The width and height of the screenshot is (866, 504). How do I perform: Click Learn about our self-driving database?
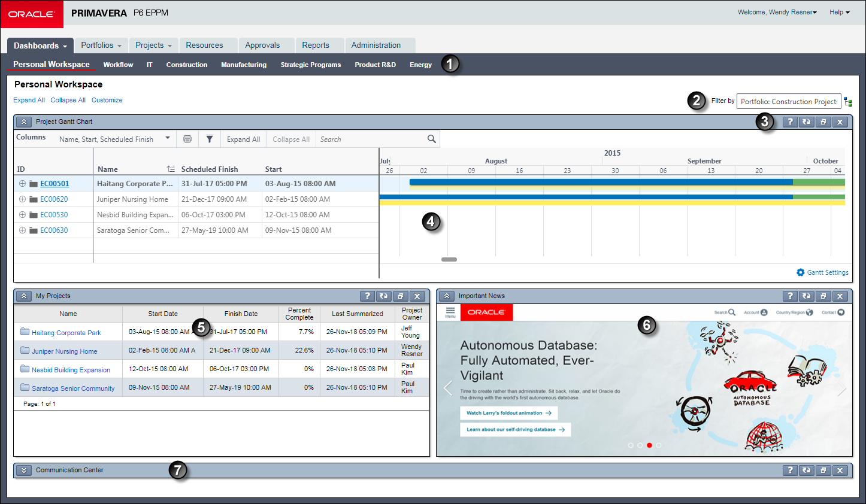tap(516, 430)
